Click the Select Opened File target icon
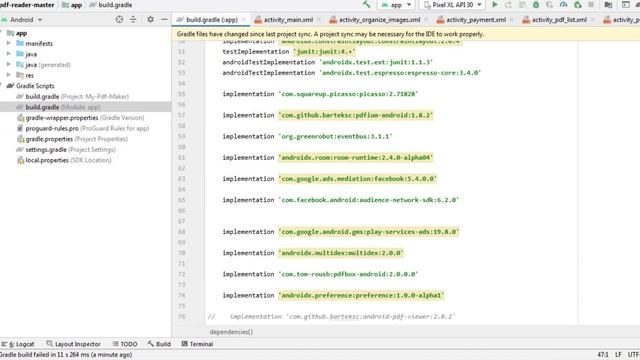 [x=119, y=19]
